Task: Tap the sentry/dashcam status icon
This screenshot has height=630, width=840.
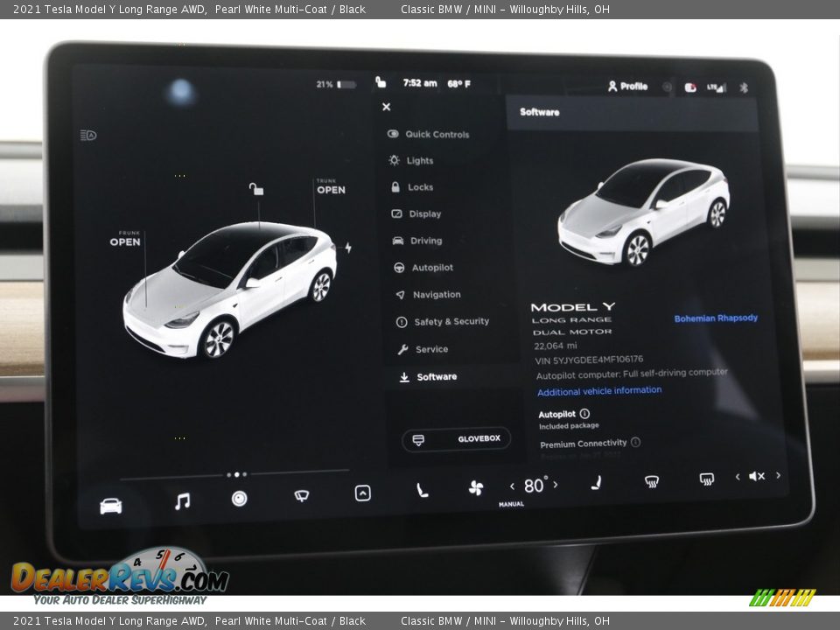Action: click(690, 87)
